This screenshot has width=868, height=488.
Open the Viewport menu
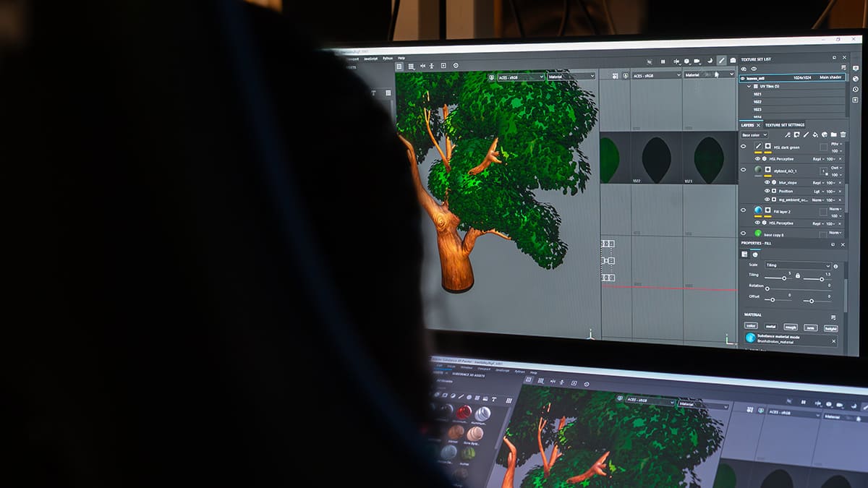click(352, 59)
